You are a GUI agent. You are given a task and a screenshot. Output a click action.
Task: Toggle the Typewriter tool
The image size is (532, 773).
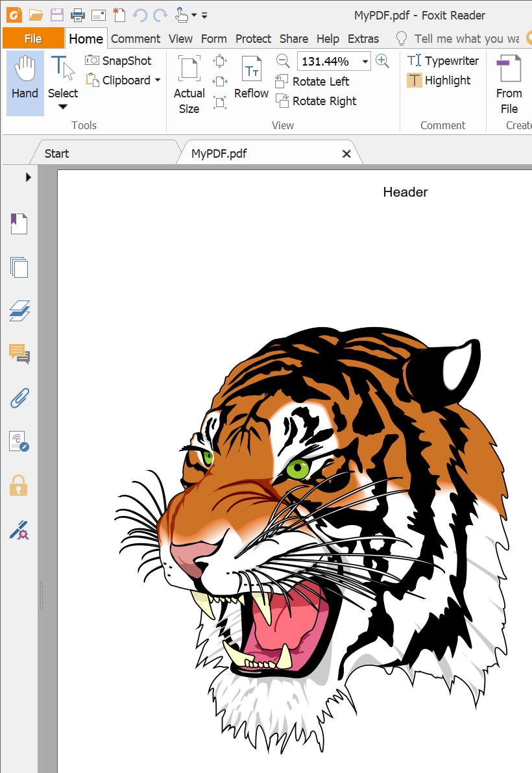pyautogui.click(x=443, y=61)
